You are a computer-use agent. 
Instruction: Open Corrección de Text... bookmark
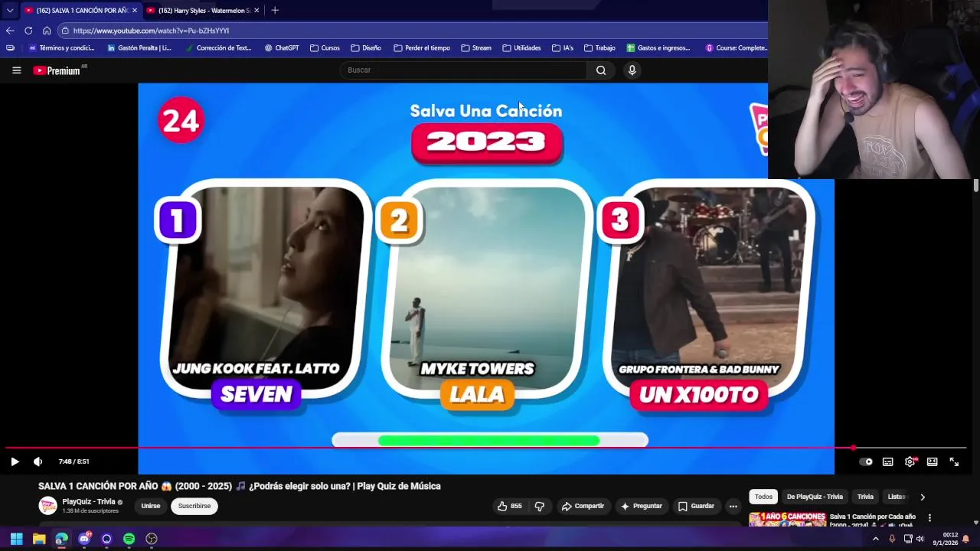[x=217, y=47]
